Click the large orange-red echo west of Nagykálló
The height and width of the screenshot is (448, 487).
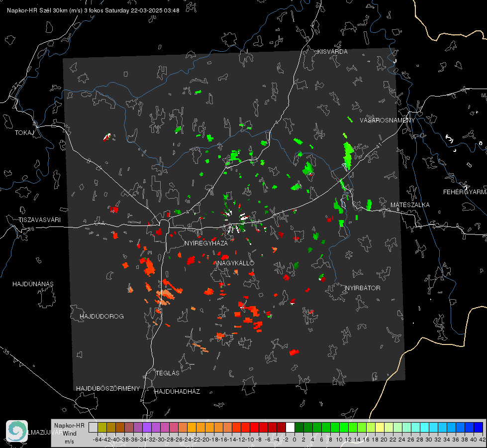pos(148,266)
